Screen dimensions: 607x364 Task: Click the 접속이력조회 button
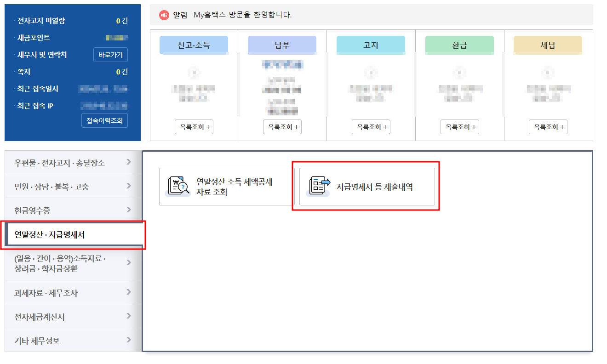click(x=104, y=120)
